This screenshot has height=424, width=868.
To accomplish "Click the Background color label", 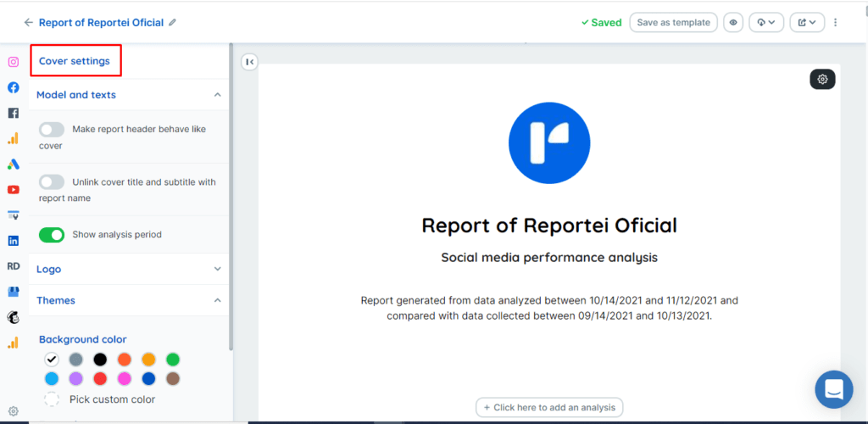I will click(x=82, y=339).
